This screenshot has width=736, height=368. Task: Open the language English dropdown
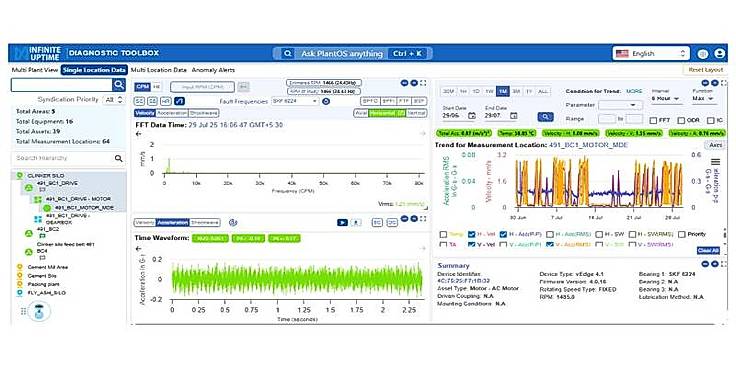click(651, 54)
